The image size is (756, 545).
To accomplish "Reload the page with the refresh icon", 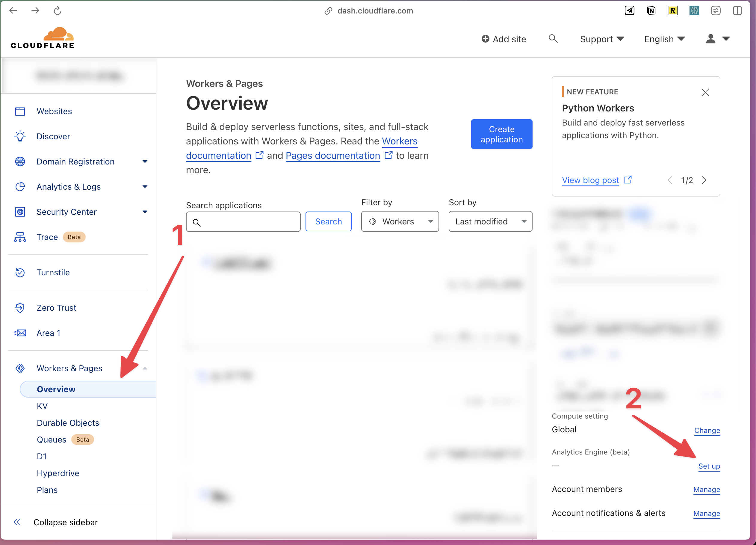I will 57,11.
